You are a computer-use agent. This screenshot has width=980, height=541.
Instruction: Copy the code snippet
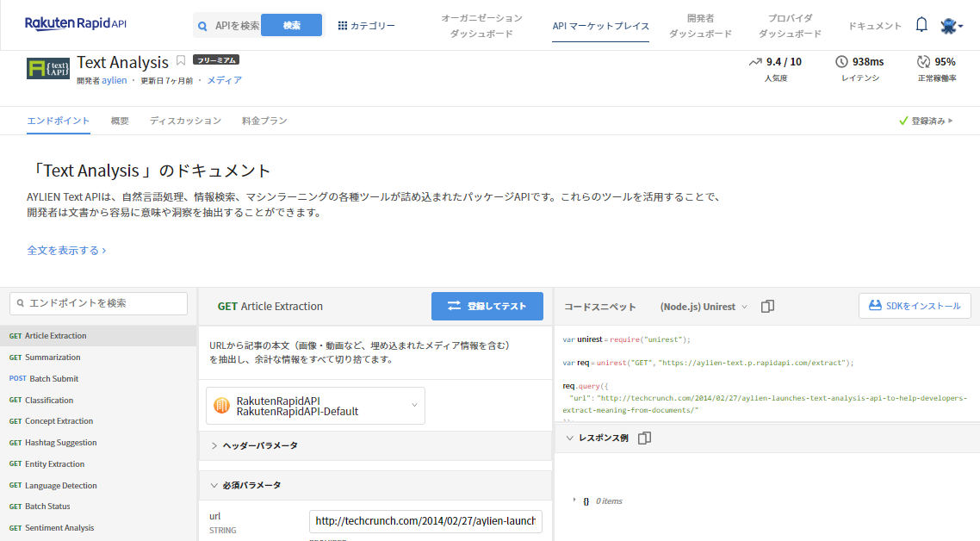pyautogui.click(x=767, y=307)
